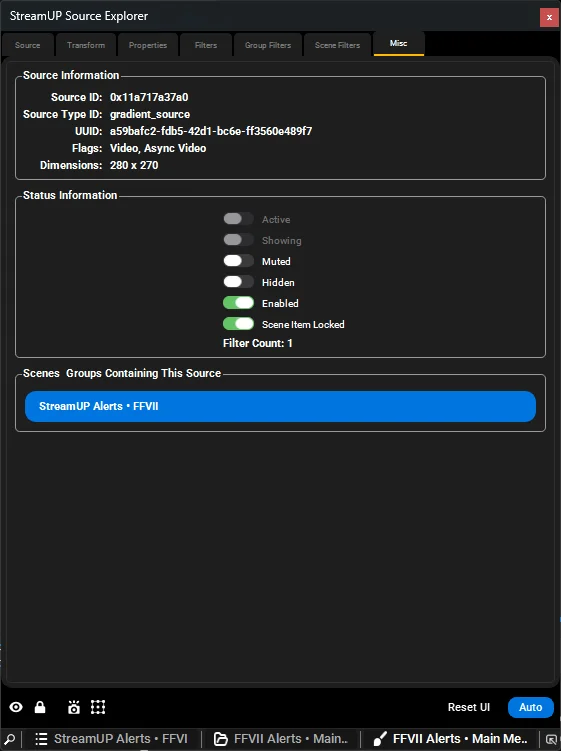The height and width of the screenshot is (751, 561).
Task: Select FFVII Alerts • Main Me.. breadcrumb
Action: pos(460,739)
